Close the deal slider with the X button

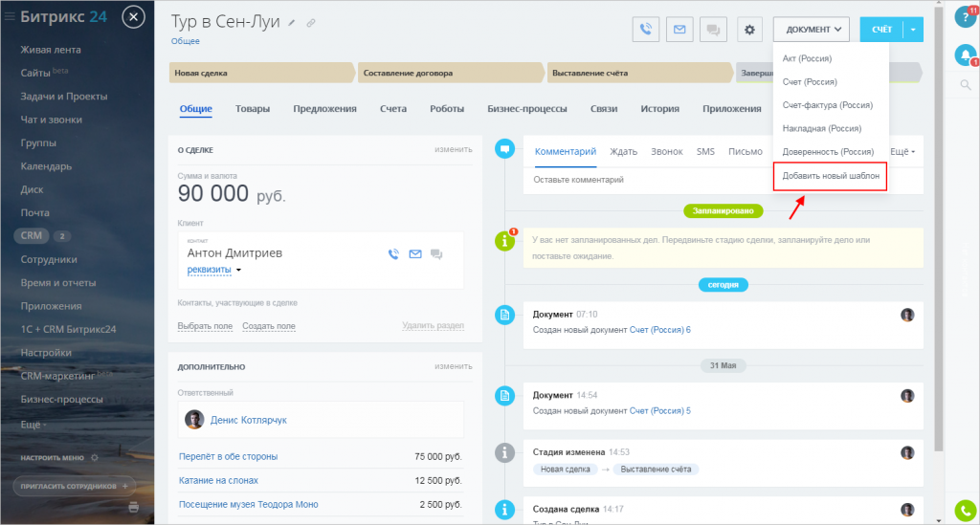coord(133,17)
